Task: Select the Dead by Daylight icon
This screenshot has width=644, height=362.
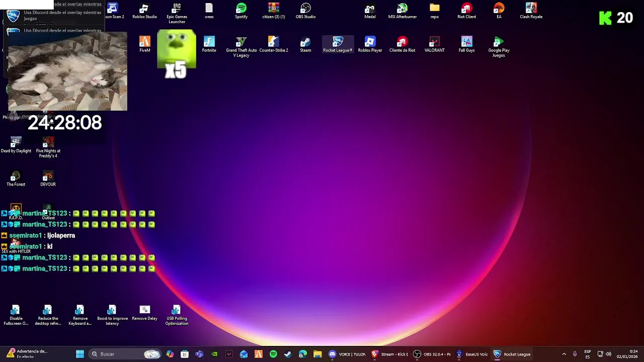Action: pyautogui.click(x=16, y=145)
